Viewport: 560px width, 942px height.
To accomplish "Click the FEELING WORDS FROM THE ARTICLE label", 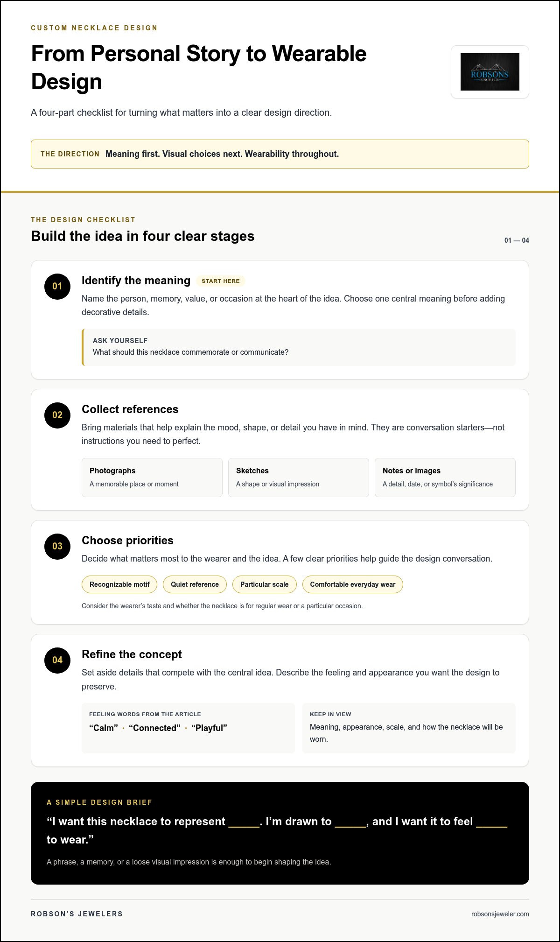I will [x=145, y=714].
